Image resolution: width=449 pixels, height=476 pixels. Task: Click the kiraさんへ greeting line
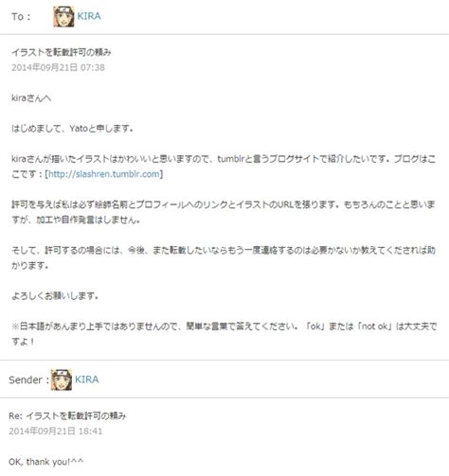click(31, 98)
